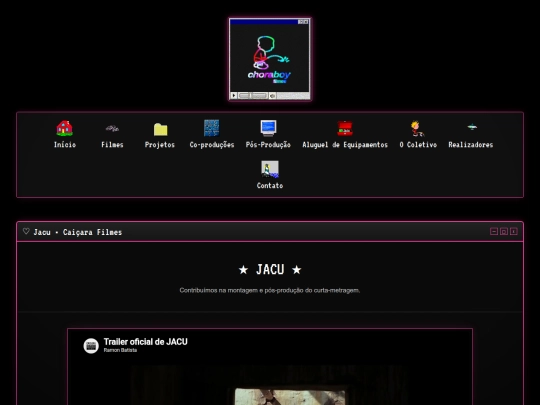This screenshot has width=540, height=405.
Task: Click the heart icon beside Jacu title
Action: [x=26, y=231]
